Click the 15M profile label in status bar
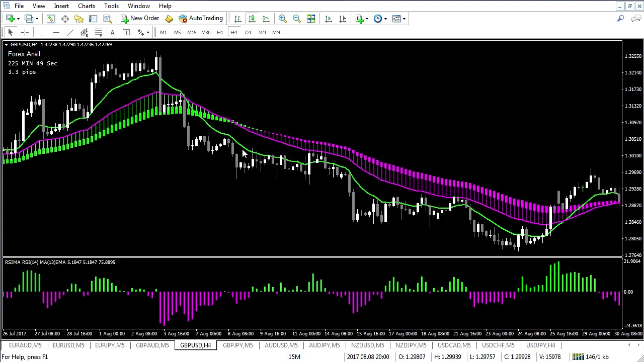The height and width of the screenshot is (362, 644). 294,357
